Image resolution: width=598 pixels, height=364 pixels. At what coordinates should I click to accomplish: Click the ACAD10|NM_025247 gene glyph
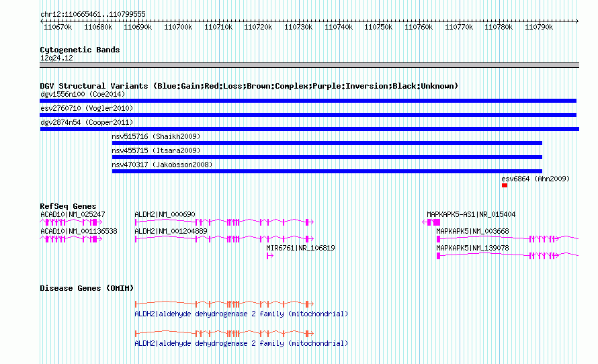(71, 222)
